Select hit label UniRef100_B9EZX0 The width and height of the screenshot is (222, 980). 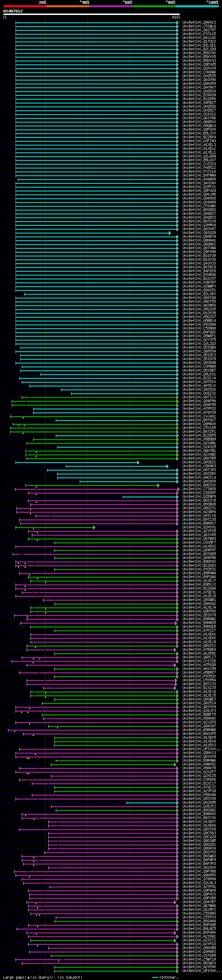point(199,485)
